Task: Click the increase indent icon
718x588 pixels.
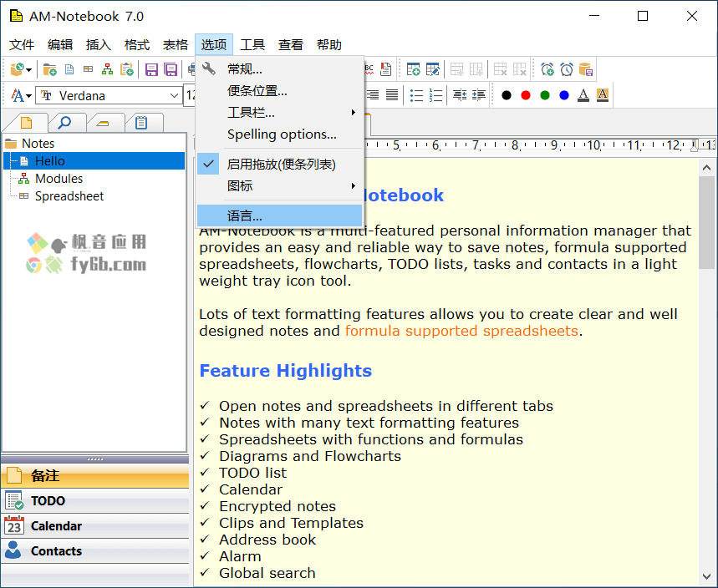Action: 479,95
